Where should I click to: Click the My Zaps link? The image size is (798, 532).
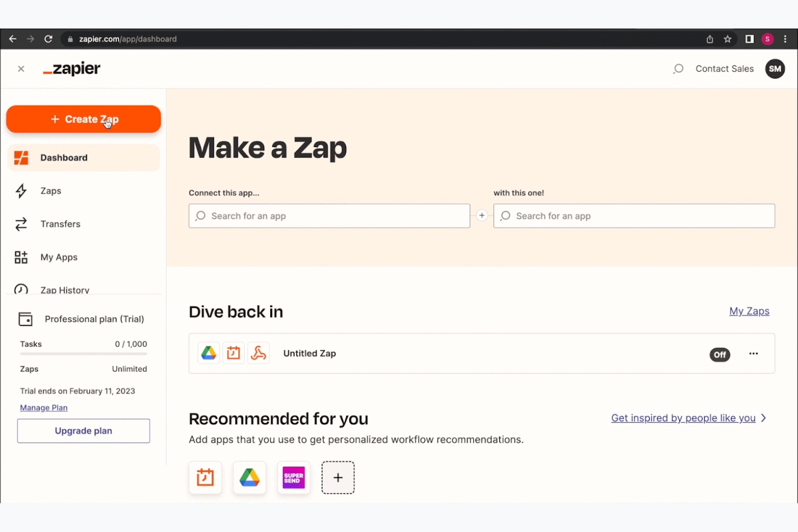pyautogui.click(x=749, y=312)
